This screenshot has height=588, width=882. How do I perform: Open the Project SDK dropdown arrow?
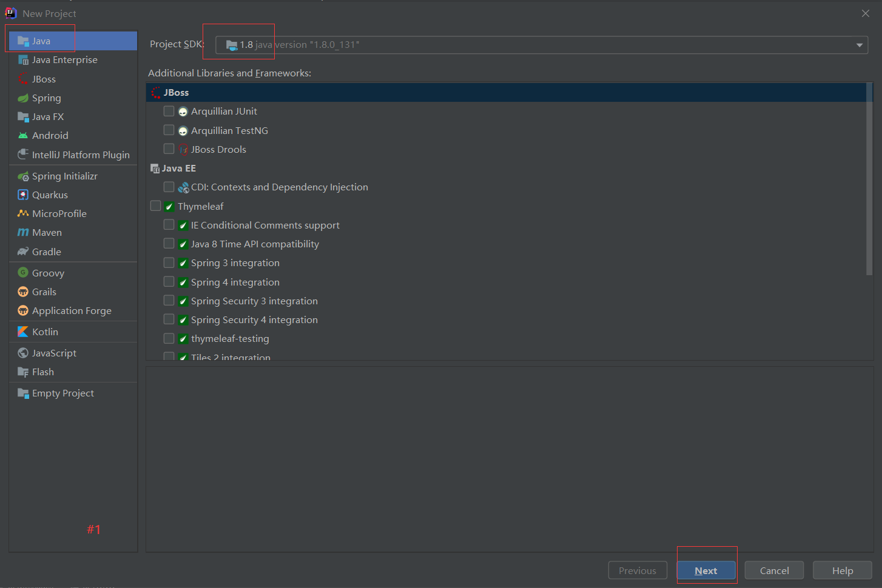pyautogui.click(x=859, y=45)
